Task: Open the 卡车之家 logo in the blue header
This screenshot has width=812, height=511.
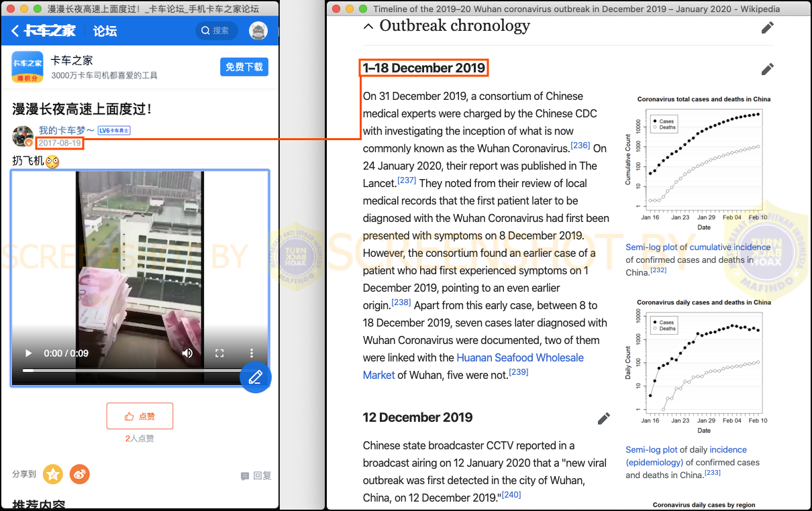Action: (50, 31)
